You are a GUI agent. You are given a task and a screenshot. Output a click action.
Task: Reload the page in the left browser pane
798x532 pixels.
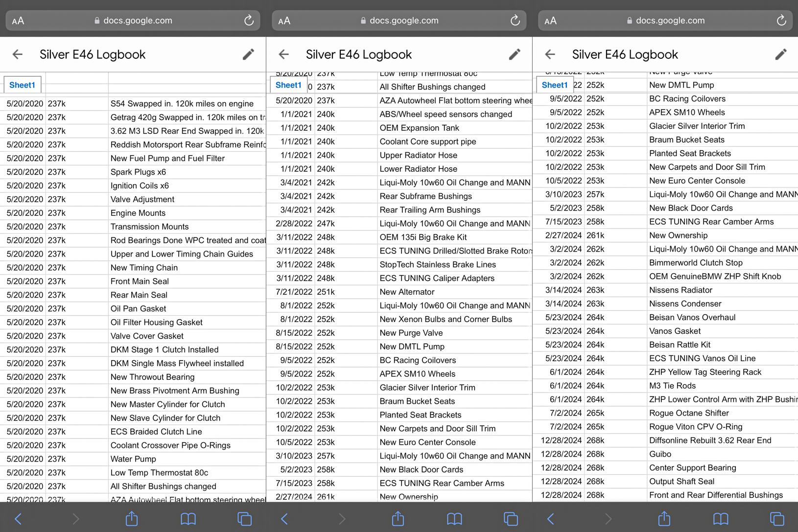249,21
